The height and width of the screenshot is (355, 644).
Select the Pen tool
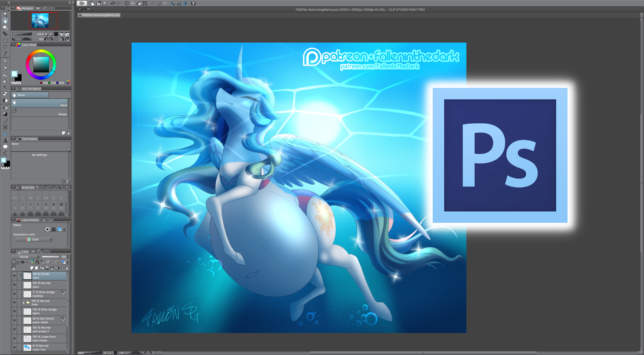pyautogui.click(x=5, y=61)
